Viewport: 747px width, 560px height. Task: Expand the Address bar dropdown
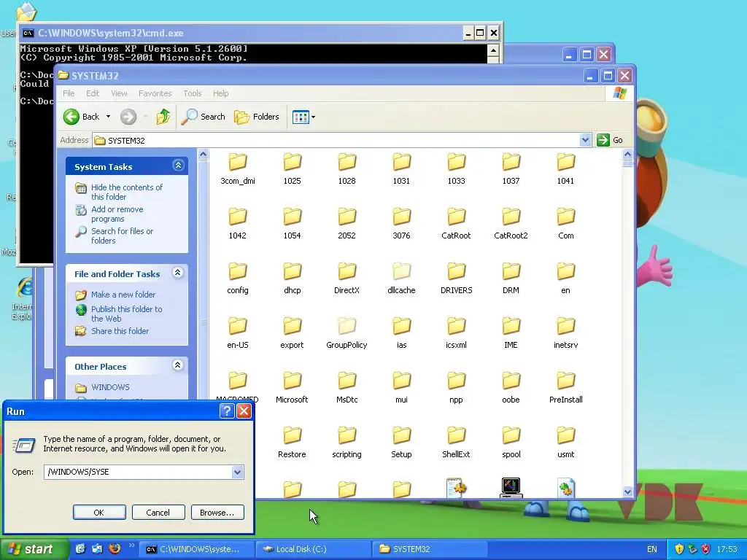585,140
